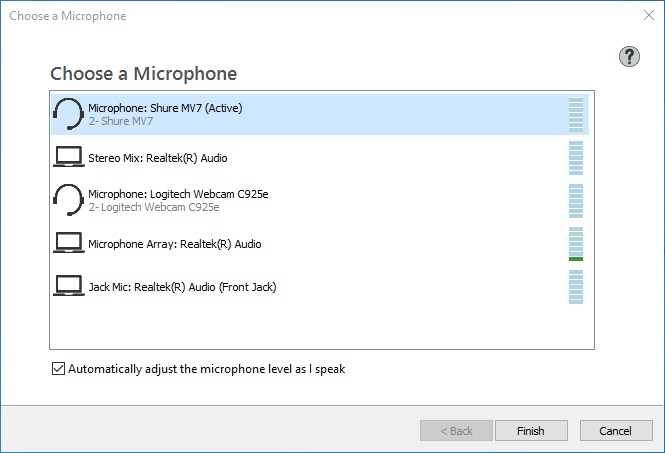Select Microphone Array: Realtek(R) Audio

click(320, 244)
